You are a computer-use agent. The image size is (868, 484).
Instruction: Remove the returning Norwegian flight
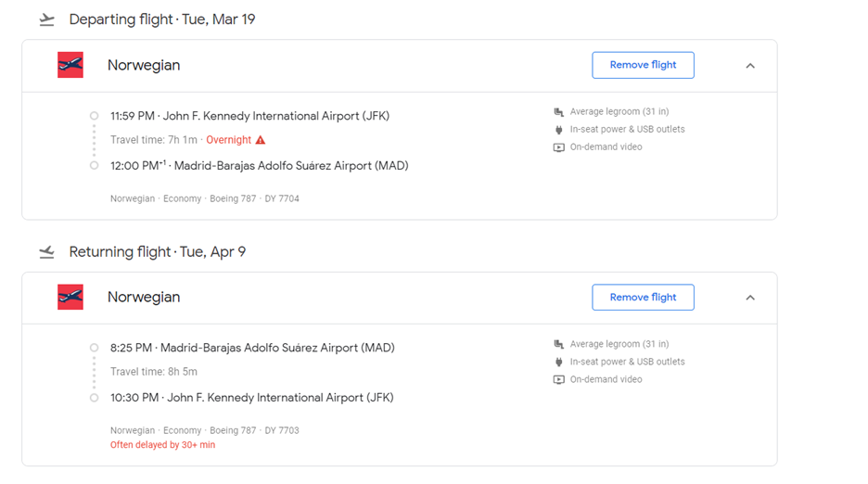pos(643,297)
